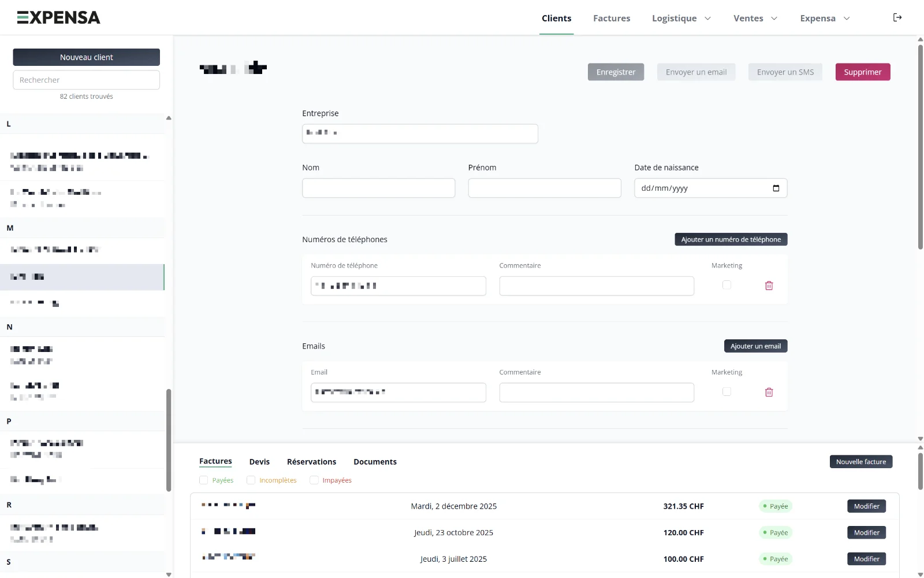924x578 pixels.
Task: Delete the phone number using its trash icon
Action: click(x=769, y=285)
